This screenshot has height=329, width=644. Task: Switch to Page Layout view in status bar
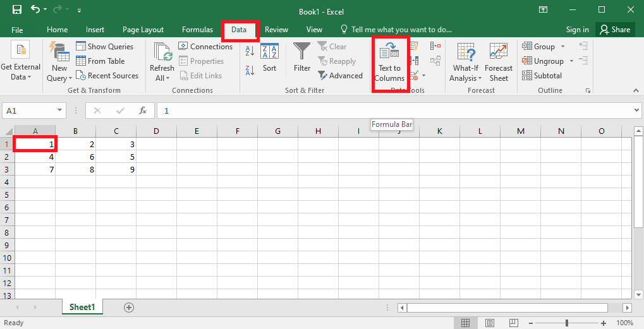click(490, 323)
